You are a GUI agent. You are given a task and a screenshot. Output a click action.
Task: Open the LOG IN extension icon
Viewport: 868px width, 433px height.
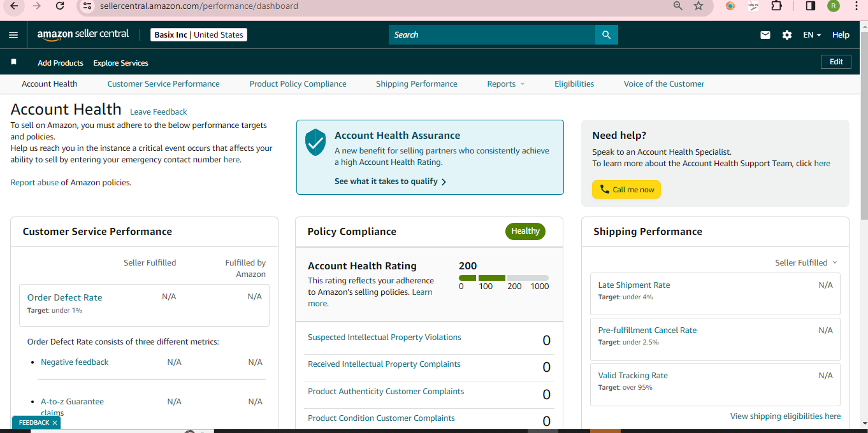[753, 6]
